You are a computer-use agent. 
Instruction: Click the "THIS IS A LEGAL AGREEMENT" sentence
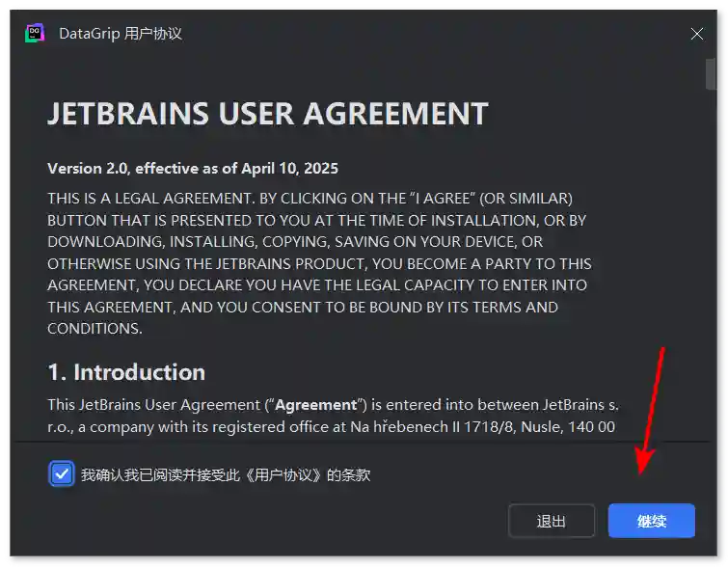point(145,198)
